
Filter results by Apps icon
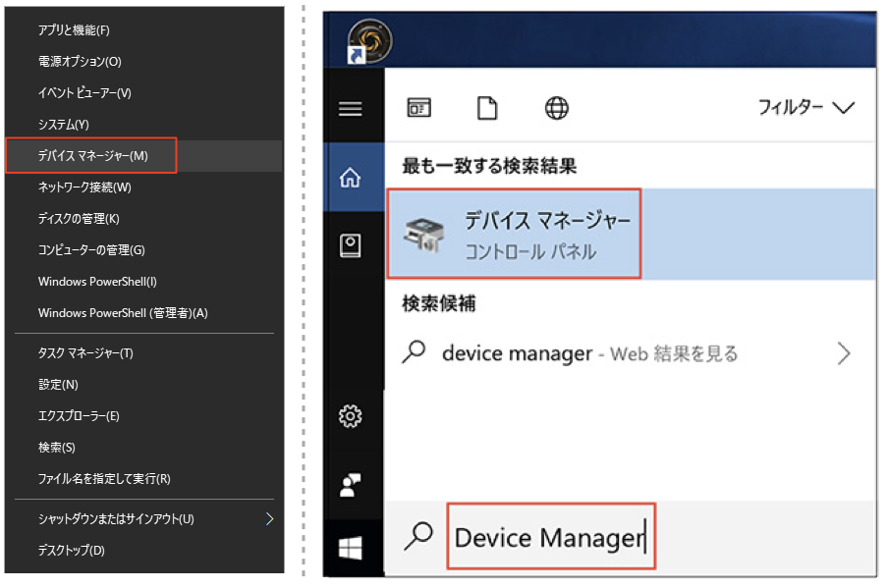tap(419, 107)
